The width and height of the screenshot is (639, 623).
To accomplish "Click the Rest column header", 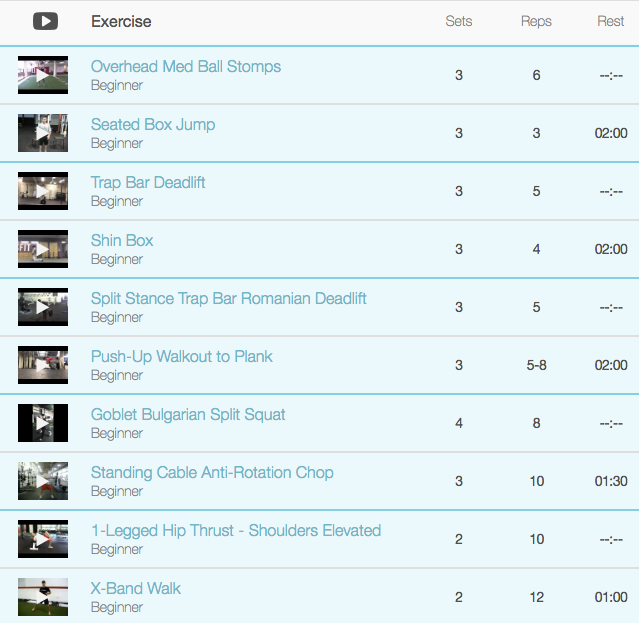I will coord(610,21).
